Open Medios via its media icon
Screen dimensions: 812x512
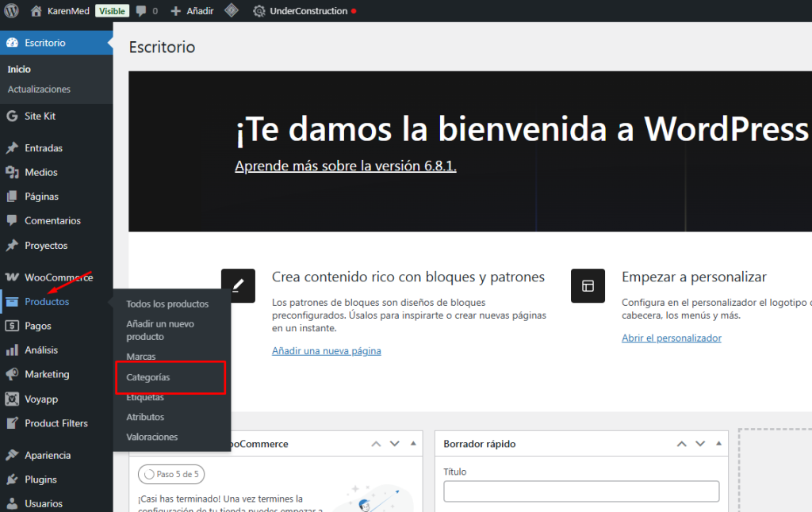click(12, 172)
